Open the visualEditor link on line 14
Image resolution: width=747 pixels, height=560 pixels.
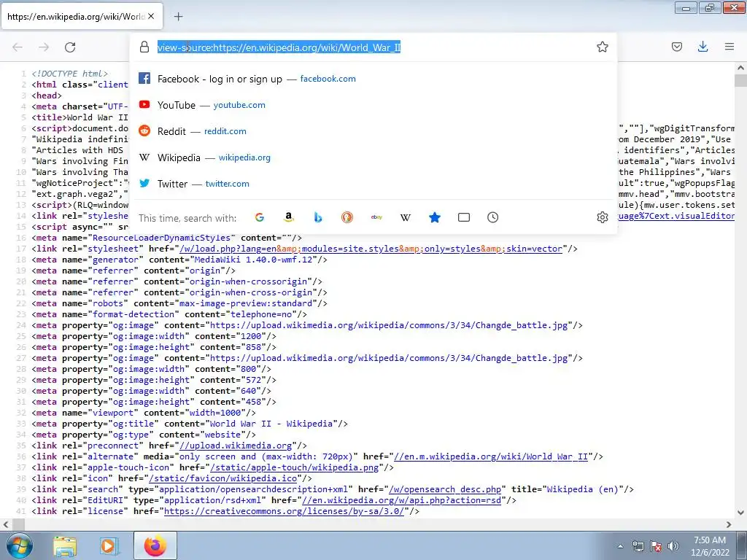(676, 216)
